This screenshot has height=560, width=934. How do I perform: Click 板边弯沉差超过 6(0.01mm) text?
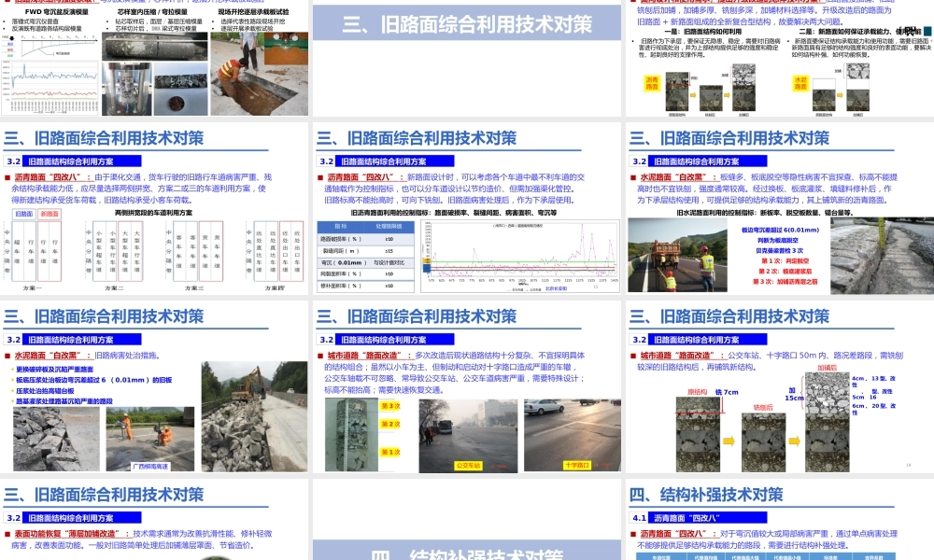point(780,230)
